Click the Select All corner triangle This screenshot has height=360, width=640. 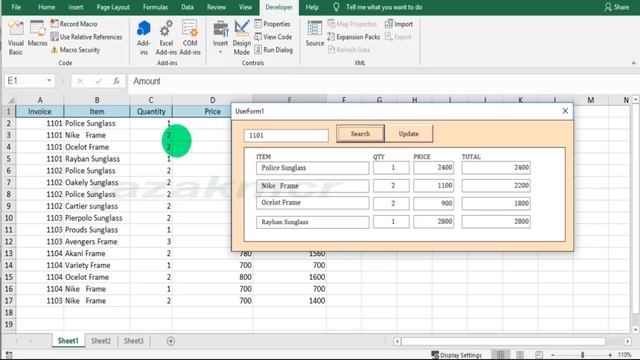point(11,100)
